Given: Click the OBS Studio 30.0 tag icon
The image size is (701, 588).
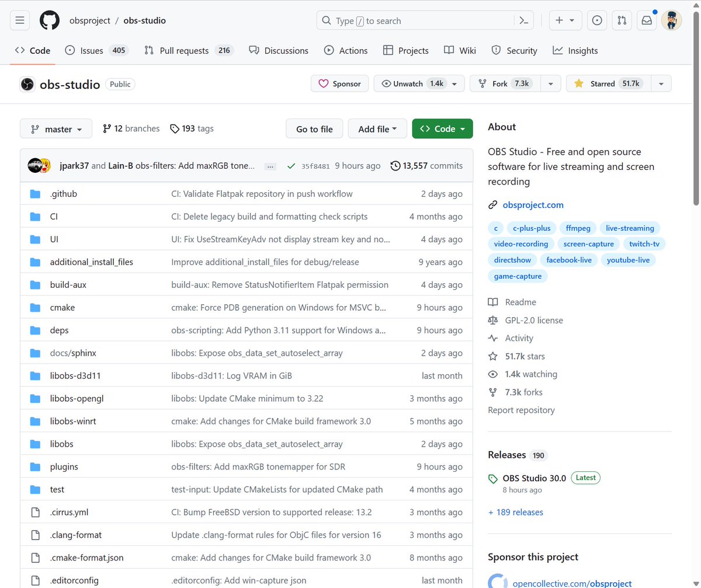Looking at the screenshot, I should [493, 478].
